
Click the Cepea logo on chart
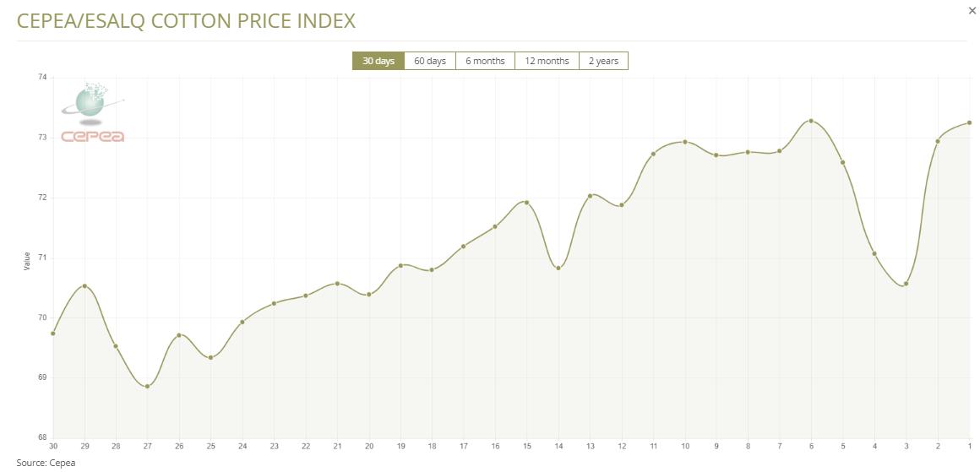pyautogui.click(x=92, y=112)
